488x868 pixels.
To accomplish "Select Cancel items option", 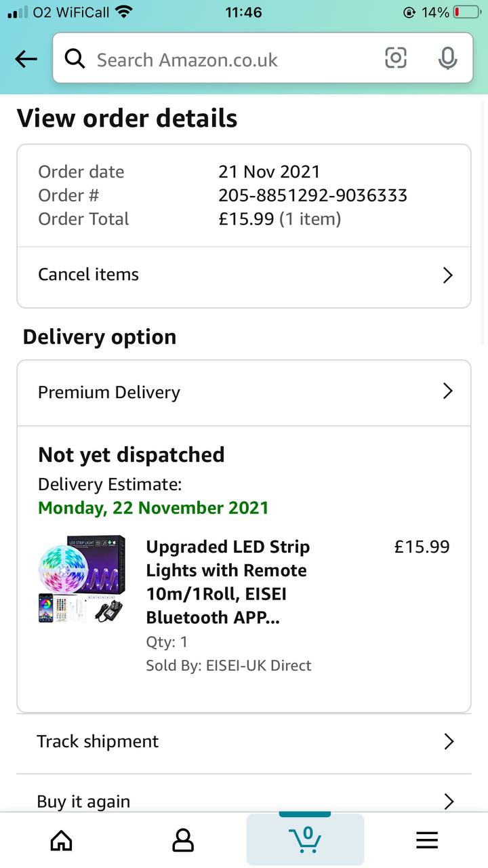I will coord(89,275).
